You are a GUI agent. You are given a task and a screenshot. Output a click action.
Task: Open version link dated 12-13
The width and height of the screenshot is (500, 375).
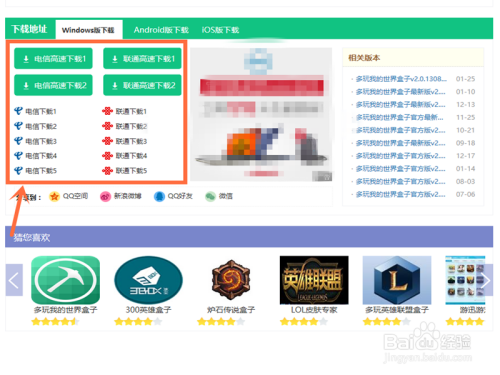point(400,105)
